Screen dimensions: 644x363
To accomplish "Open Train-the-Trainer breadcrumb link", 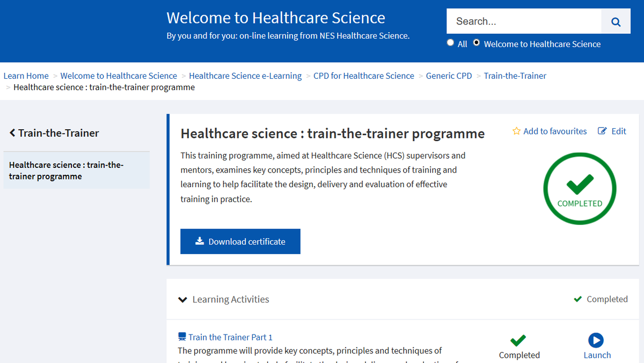I will (x=515, y=76).
